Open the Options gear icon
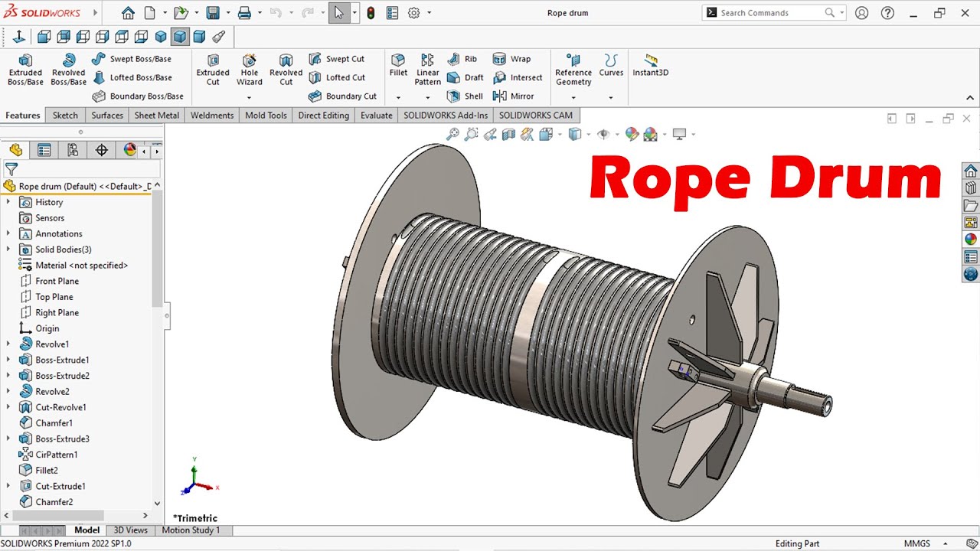980x551 pixels. (414, 13)
